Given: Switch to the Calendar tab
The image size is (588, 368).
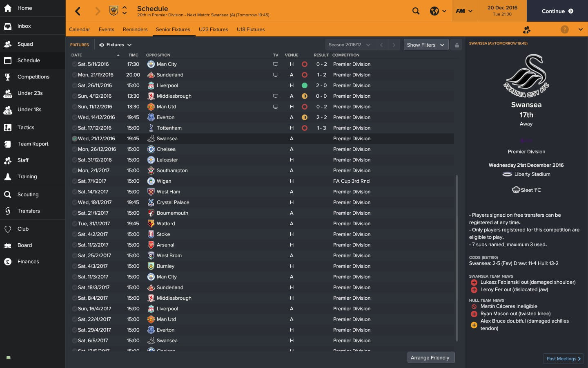Looking at the screenshot, I should point(79,29).
